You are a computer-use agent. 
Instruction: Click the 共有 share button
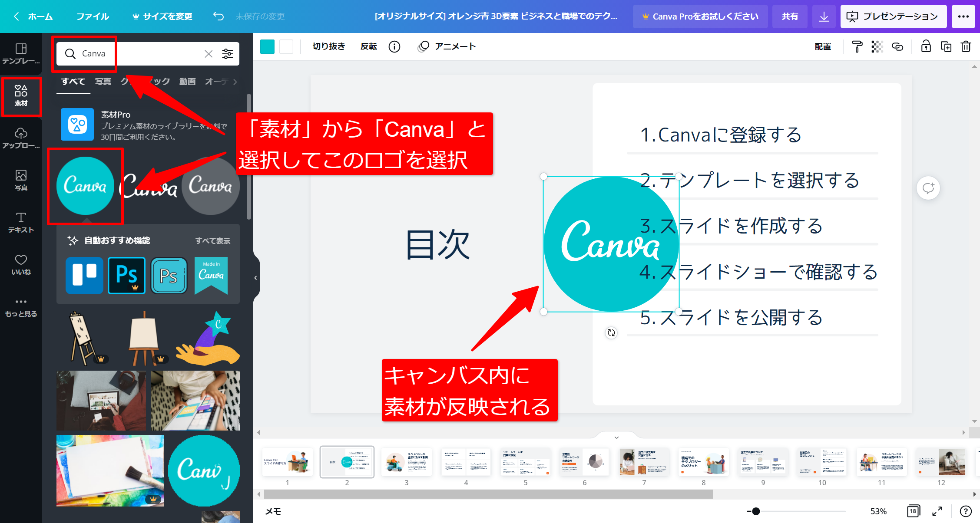click(790, 16)
